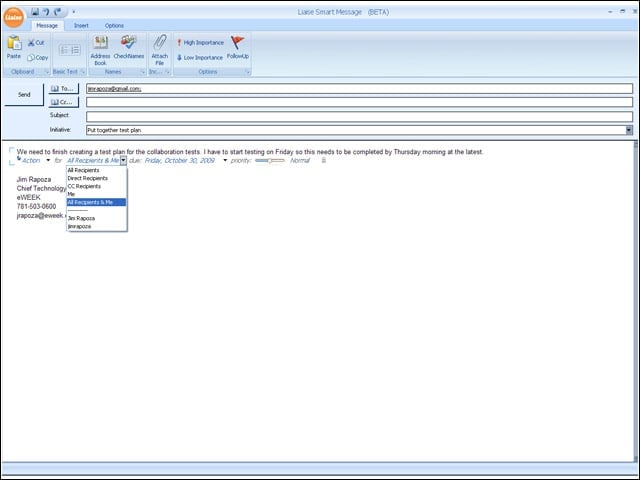
Task: Open the Cc... recipients picker
Action: tap(64, 102)
